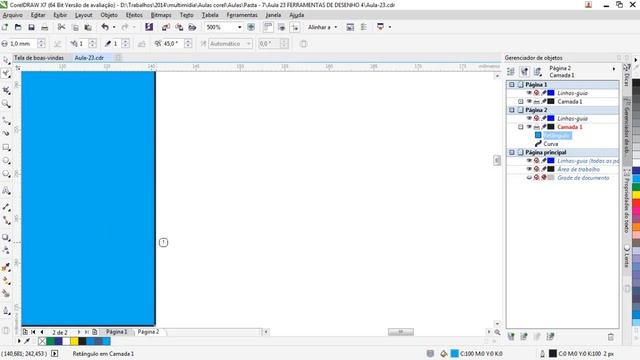Open the Arquivo menu
640x360 pixels.
point(13,15)
